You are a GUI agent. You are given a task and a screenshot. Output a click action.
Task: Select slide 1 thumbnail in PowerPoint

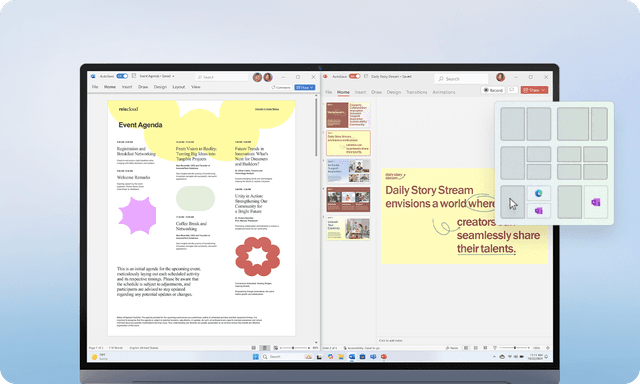[x=348, y=115]
